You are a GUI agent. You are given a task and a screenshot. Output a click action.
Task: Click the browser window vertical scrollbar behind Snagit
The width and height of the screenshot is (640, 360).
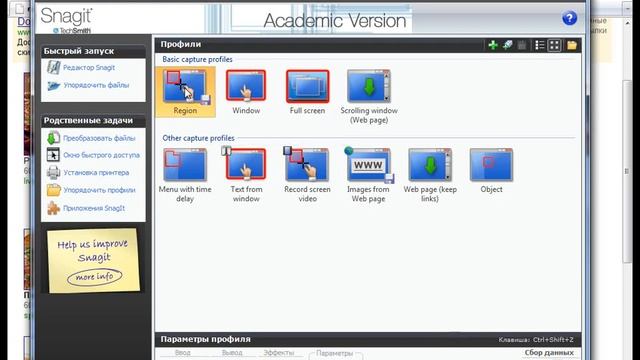coord(628,171)
